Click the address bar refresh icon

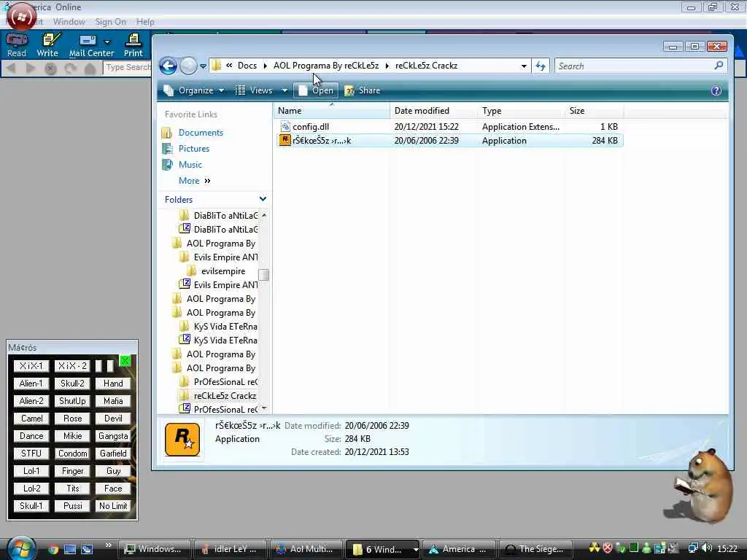(x=541, y=66)
